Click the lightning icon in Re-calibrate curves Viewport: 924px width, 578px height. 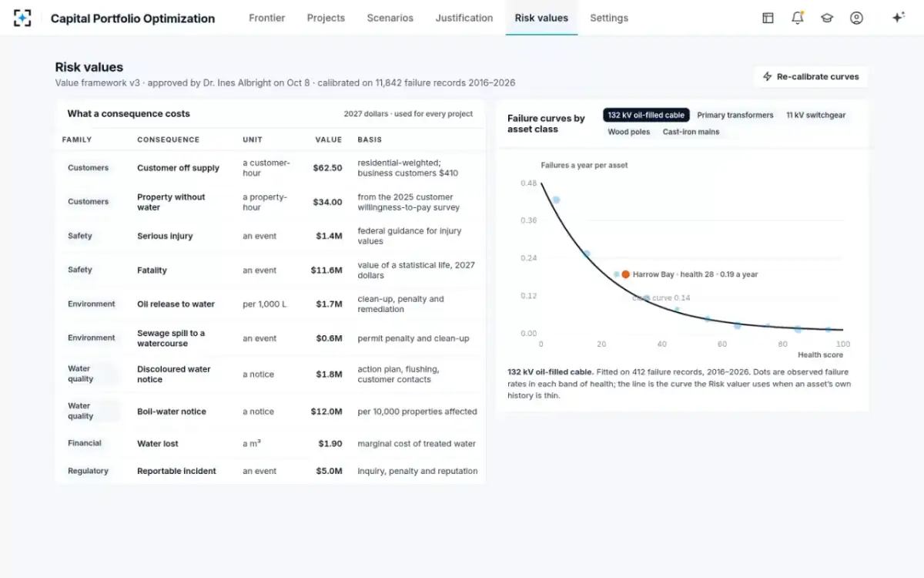(x=767, y=77)
